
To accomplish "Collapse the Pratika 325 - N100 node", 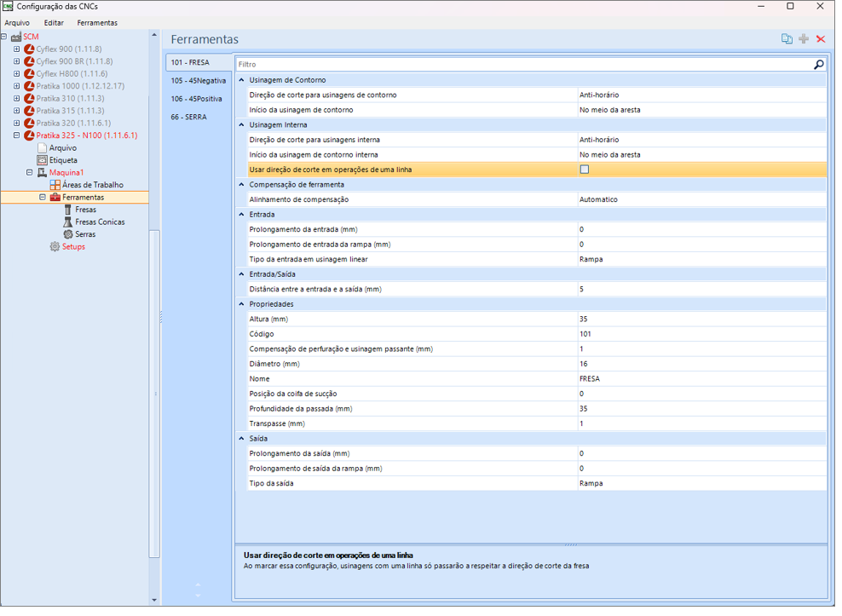I will [x=17, y=136].
